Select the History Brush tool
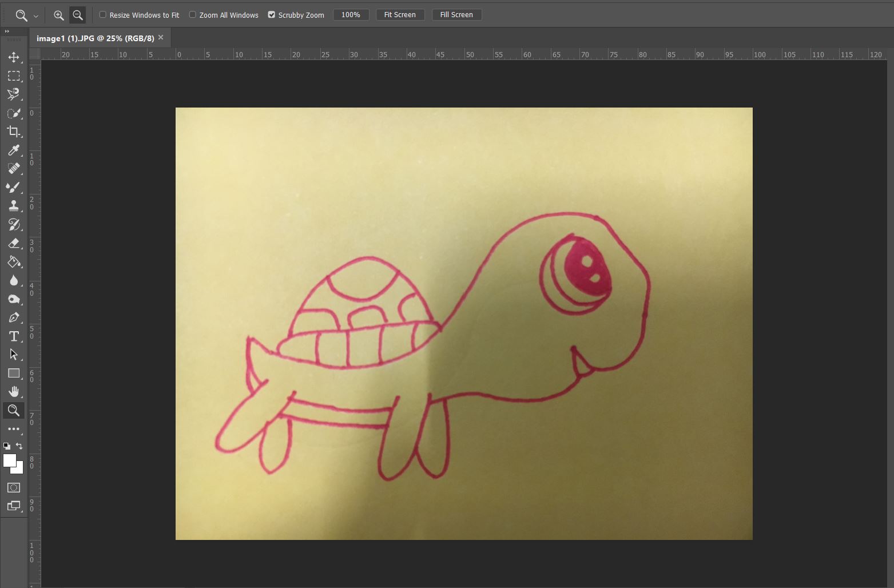This screenshot has width=894, height=588. (x=14, y=225)
